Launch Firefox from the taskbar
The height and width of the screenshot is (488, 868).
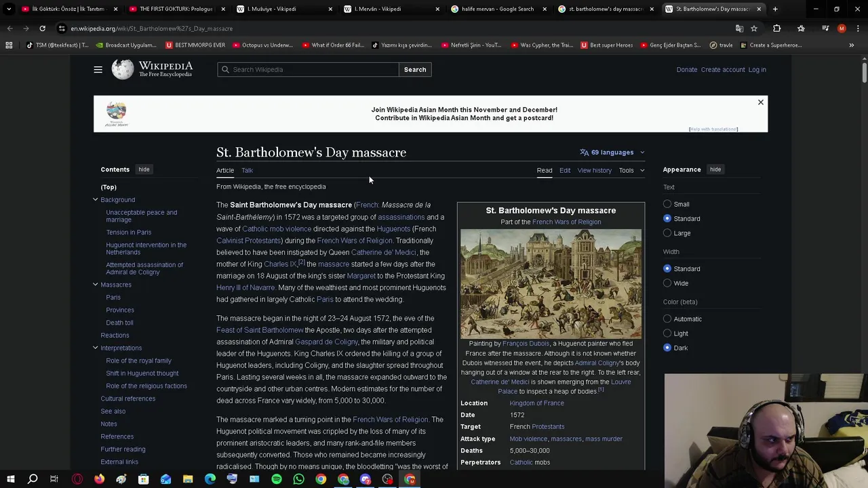(99, 479)
